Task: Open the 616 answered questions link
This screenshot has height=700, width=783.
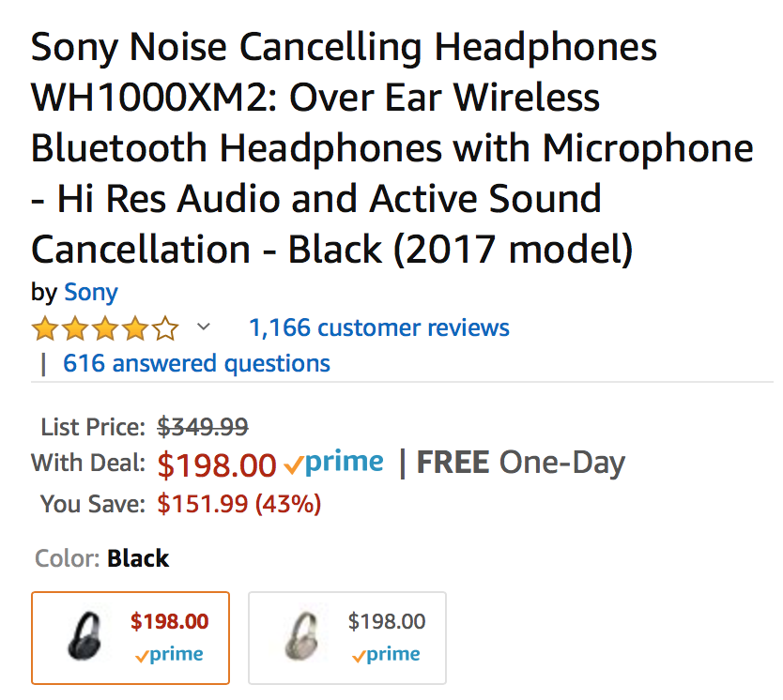Action: coord(196,363)
